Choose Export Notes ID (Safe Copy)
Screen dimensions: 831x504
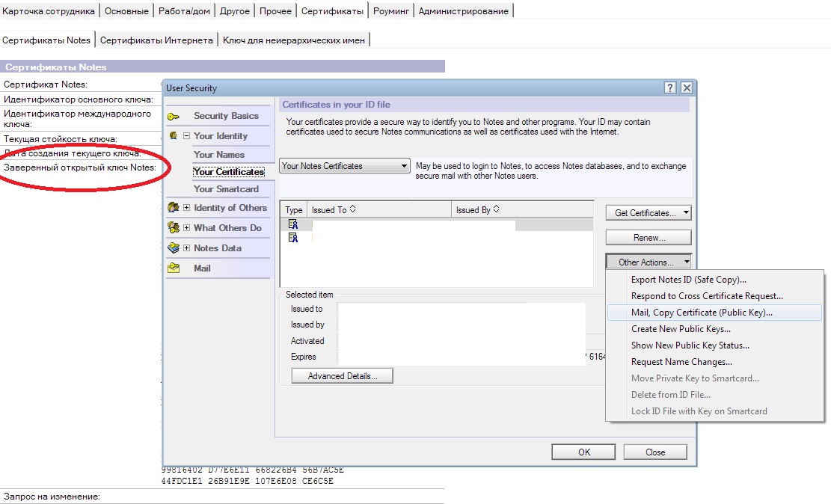click(688, 280)
